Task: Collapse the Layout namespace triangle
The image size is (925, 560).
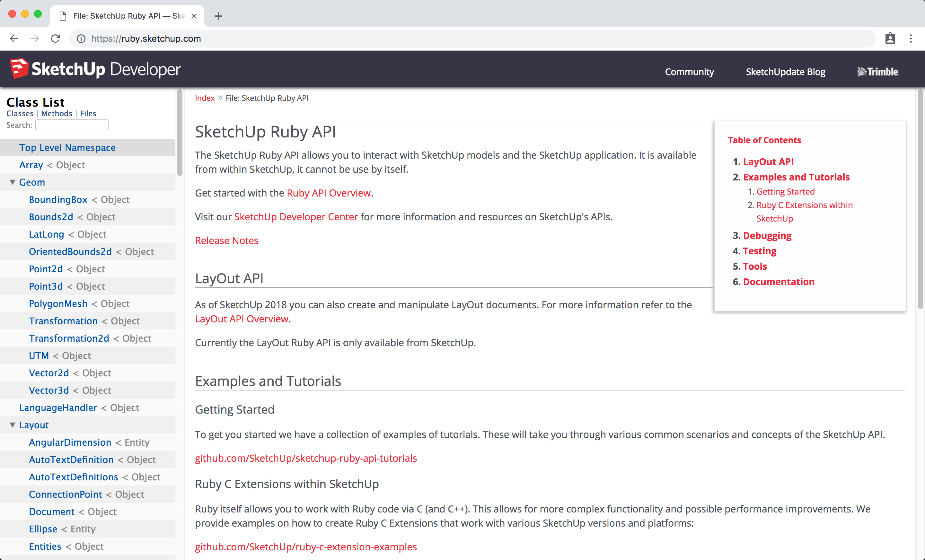Action: 13,425
